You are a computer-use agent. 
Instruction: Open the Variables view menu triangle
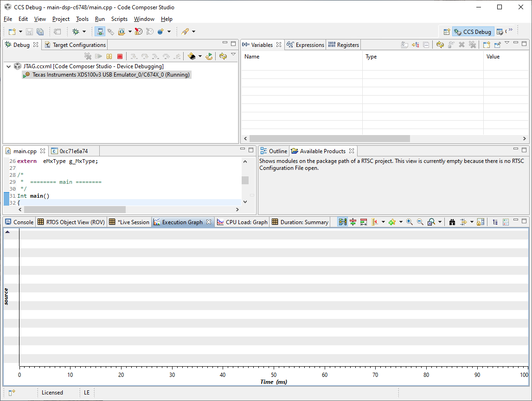point(507,43)
